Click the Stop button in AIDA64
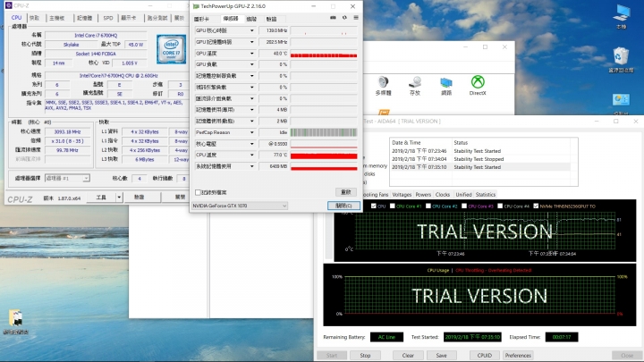644x362 pixels. click(x=365, y=356)
